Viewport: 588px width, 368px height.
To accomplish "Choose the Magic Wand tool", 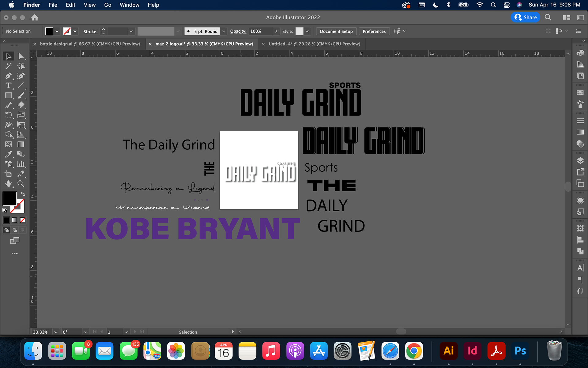I will point(9,66).
